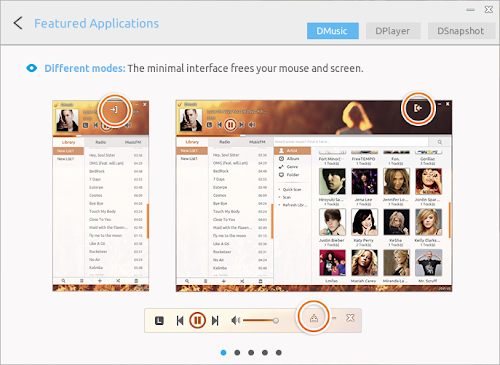Click previous track in the mini-player bar

coord(180,321)
